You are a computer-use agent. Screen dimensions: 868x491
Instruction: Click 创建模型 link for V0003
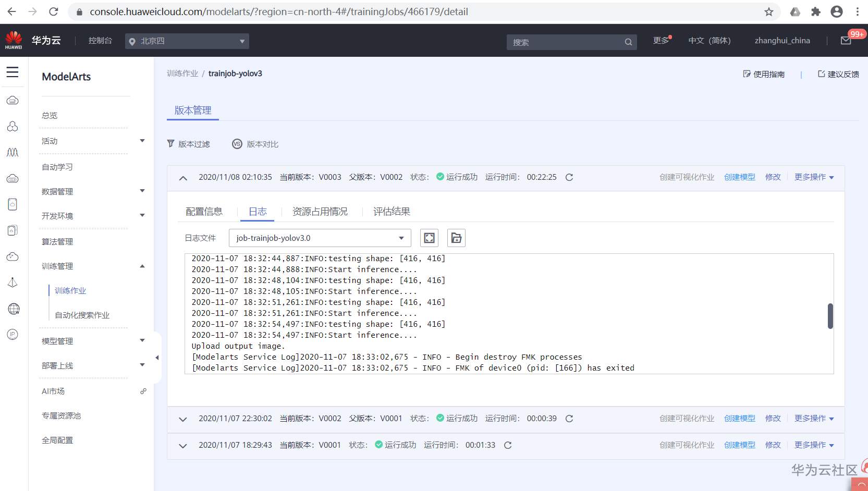tap(740, 177)
